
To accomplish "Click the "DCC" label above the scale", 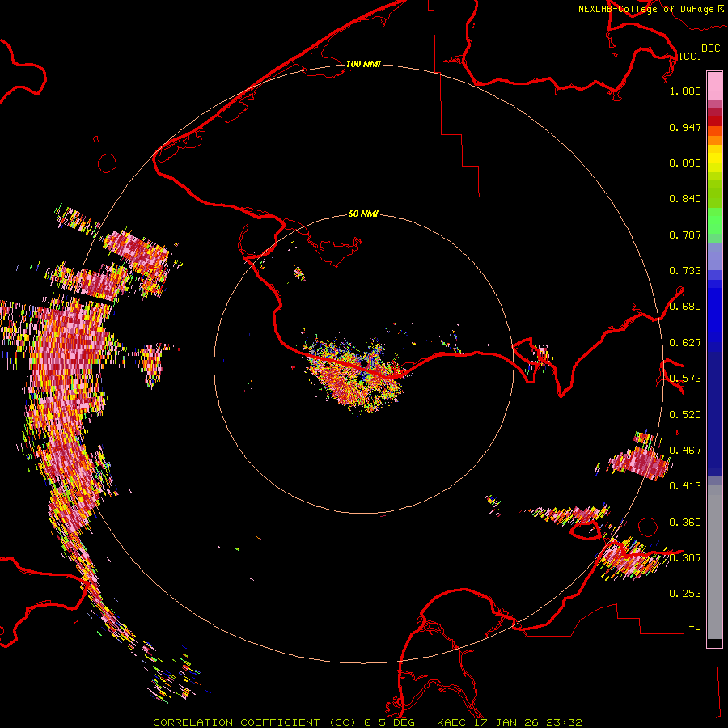I will click(x=711, y=49).
